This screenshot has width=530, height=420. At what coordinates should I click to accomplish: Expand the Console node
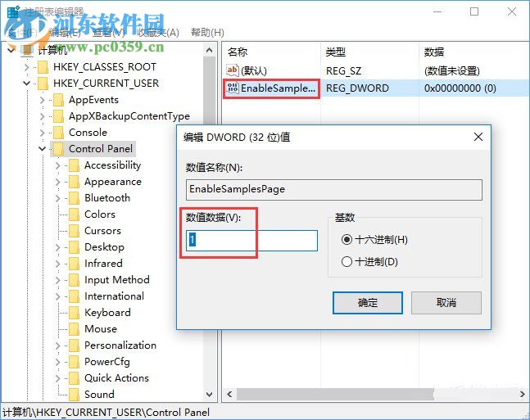(x=43, y=132)
